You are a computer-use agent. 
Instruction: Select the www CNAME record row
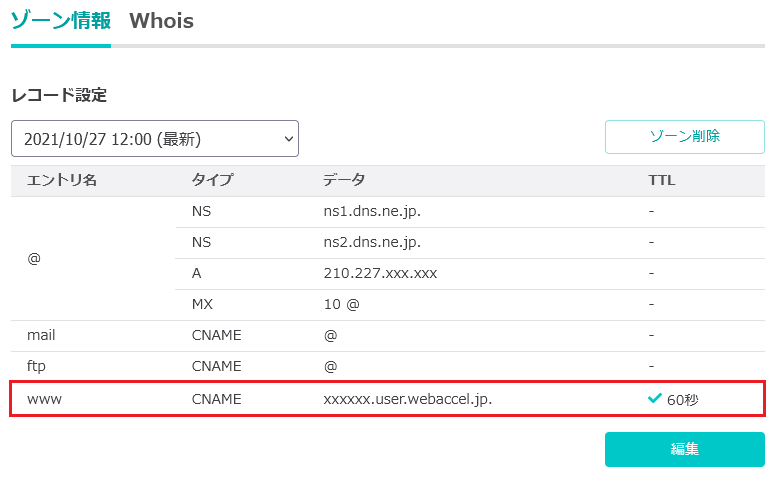tap(387, 398)
